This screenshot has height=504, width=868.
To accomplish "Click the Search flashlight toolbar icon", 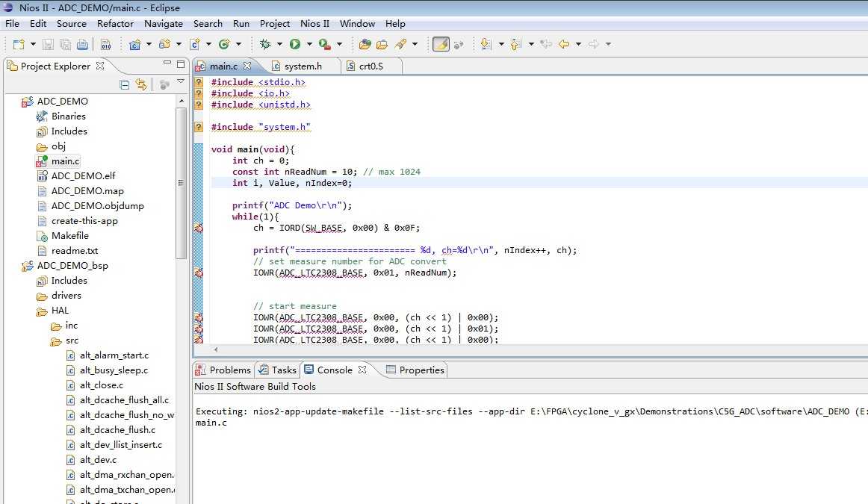I will click(x=401, y=44).
